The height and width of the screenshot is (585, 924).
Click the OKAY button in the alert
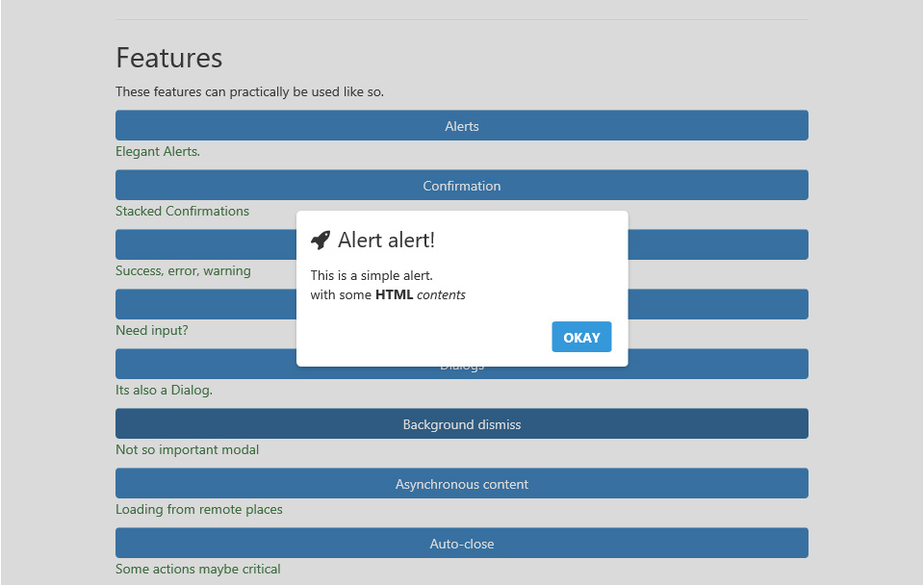581,338
